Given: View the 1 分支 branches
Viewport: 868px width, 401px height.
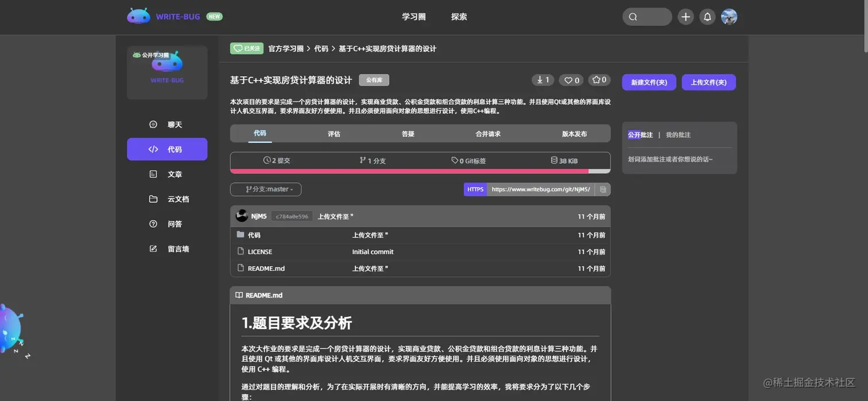Looking at the screenshot, I should point(373,161).
